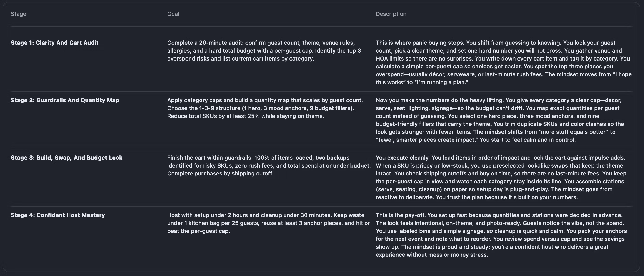Viewport: 644px width, 276px height.
Task: Click the goal text about setup under 2 hours
Action: (x=268, y=223)
